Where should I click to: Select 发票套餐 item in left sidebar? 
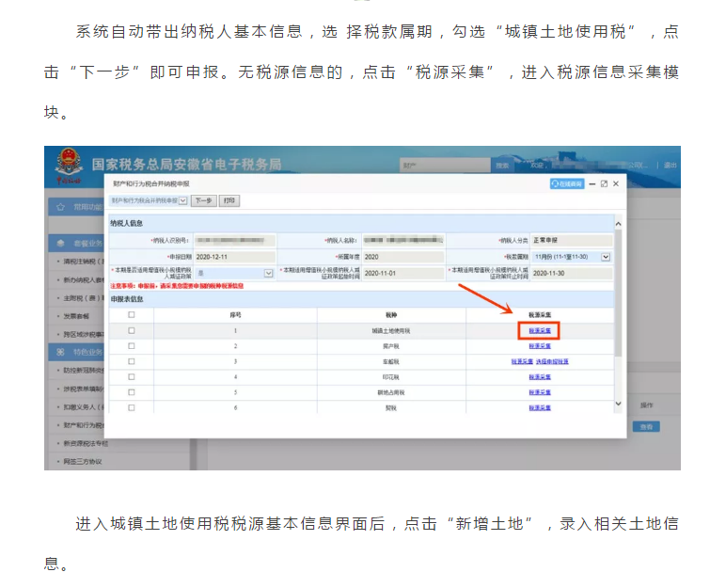tap(76, 316)
